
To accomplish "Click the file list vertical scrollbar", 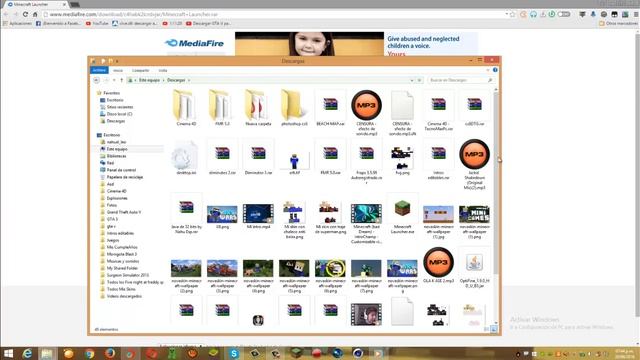I will coord(496,206).
